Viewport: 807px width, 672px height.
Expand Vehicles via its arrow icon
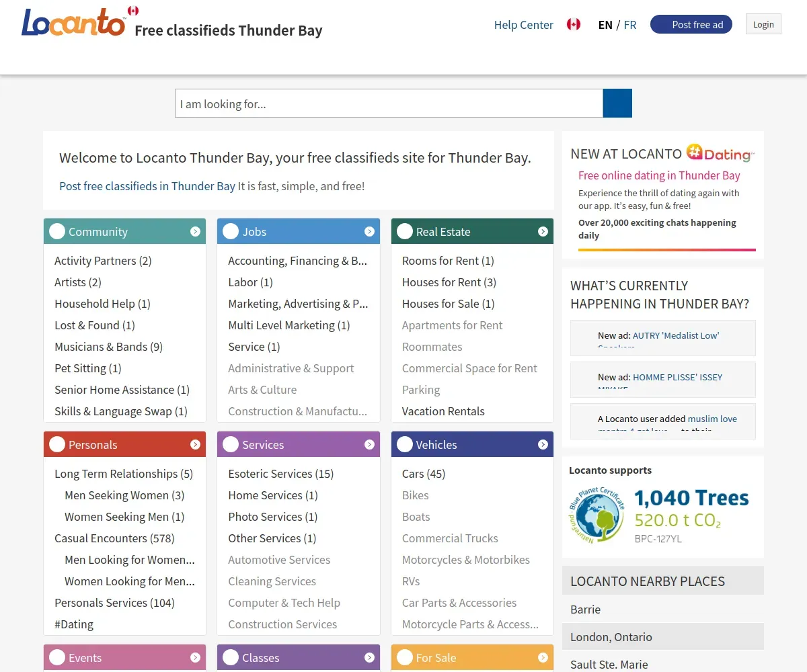click(543, 444)
